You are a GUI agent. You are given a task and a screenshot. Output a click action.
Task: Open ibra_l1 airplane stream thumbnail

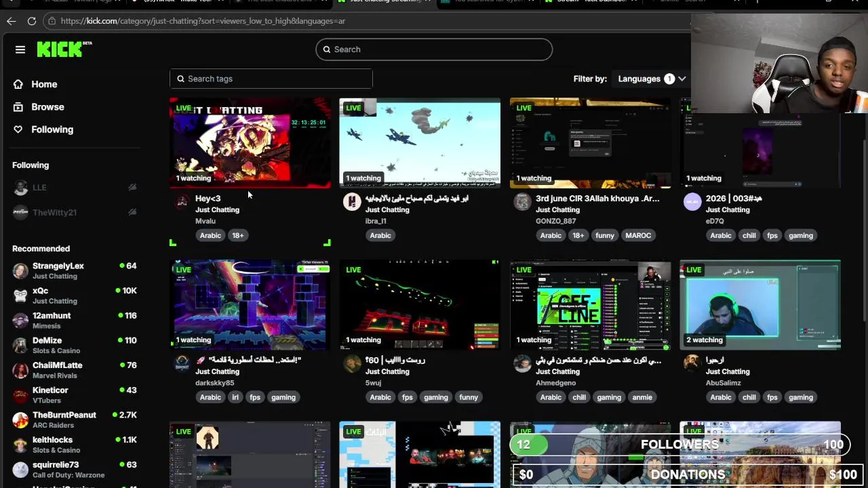(420, 143)
